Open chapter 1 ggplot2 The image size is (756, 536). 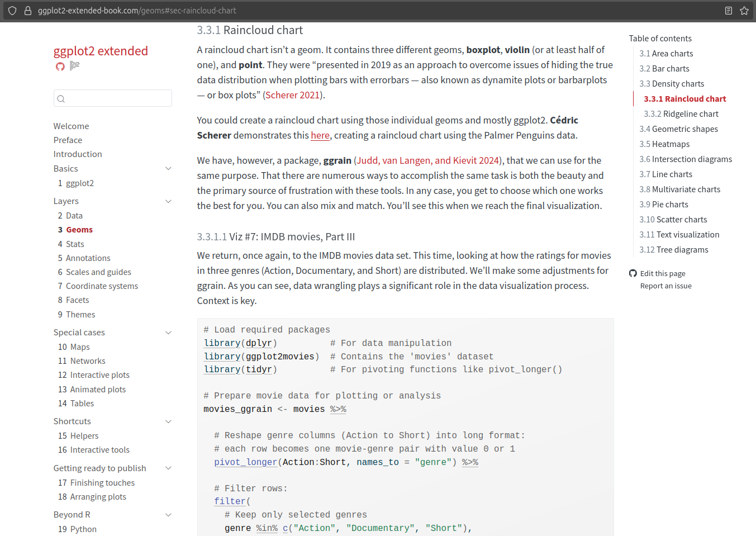click(76, 183)
